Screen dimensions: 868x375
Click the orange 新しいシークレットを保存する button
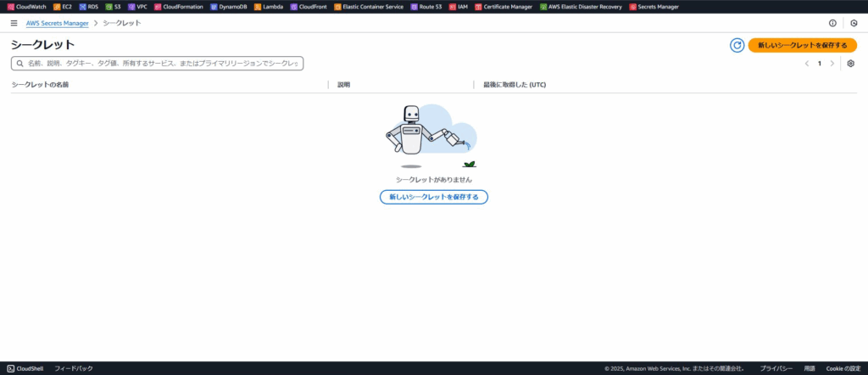click(x=802, y=45)
